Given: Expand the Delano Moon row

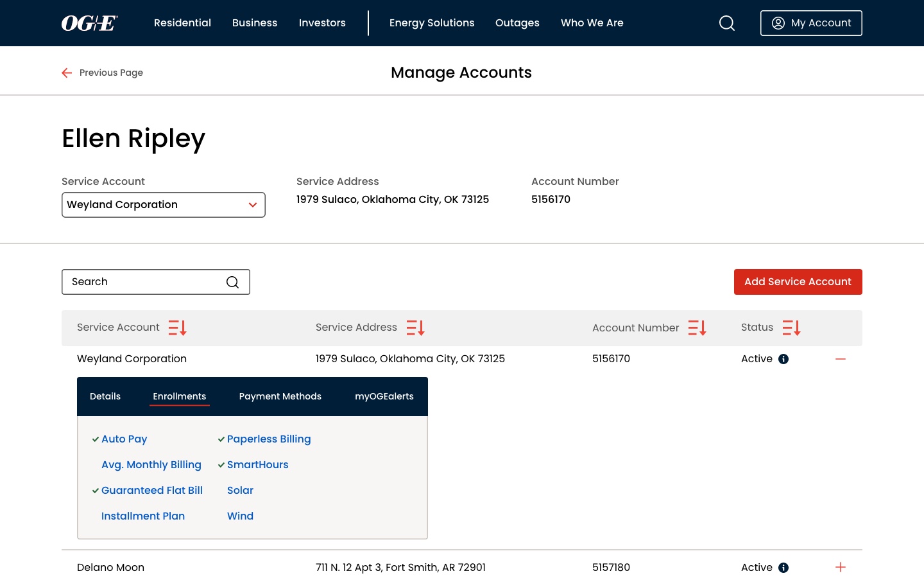Looking at the screenshot, I should coord(841,567).
